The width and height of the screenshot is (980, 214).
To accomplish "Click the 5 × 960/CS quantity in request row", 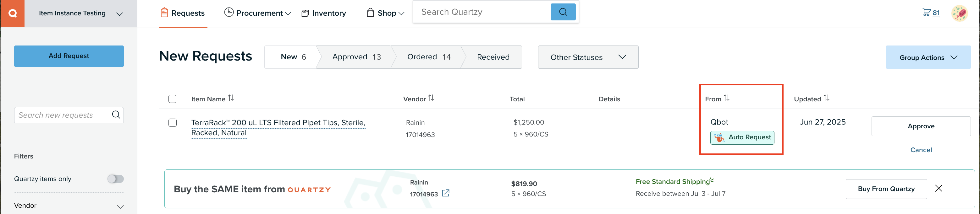I will click(x=531, y=134).
